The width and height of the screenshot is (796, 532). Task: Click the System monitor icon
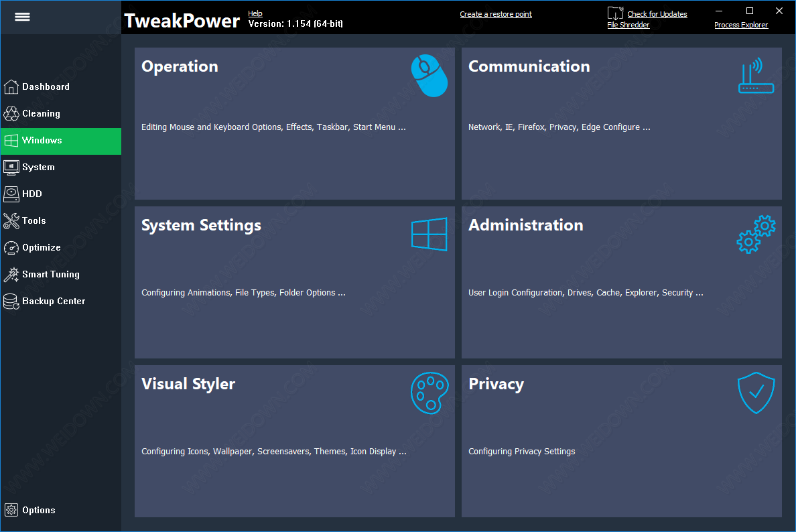click(x=11, y=168)
